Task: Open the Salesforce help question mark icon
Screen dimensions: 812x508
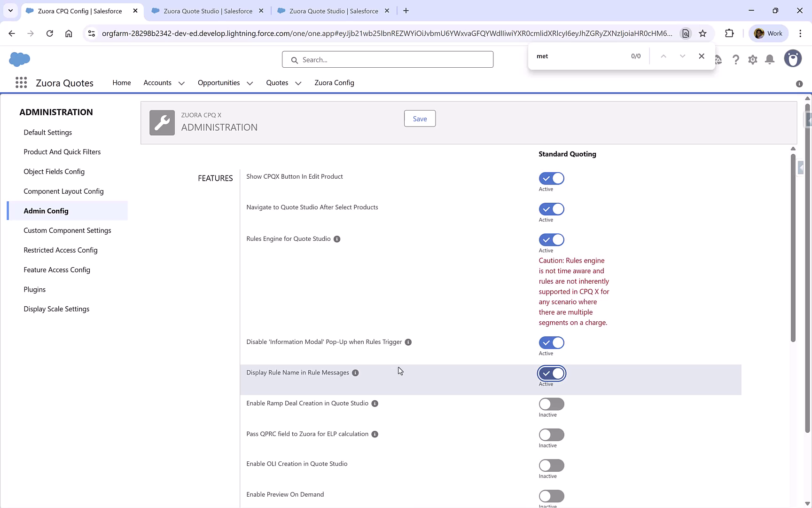Action: (736, 59)
